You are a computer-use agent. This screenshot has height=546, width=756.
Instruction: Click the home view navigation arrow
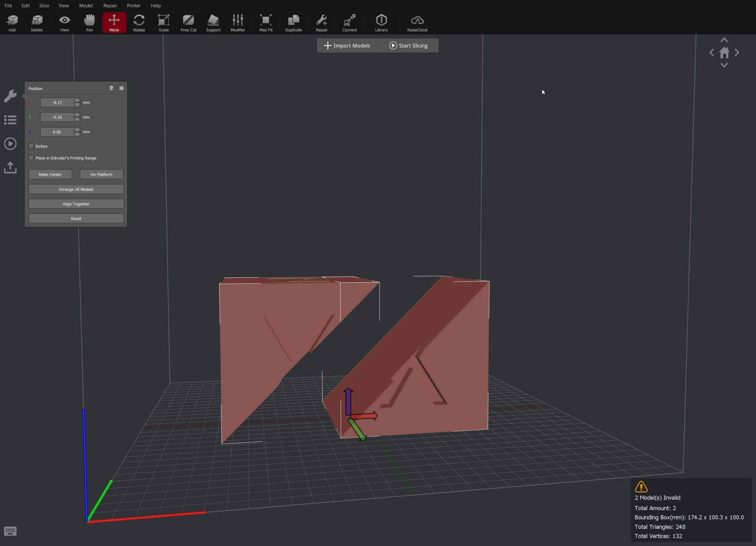point(724,53)
